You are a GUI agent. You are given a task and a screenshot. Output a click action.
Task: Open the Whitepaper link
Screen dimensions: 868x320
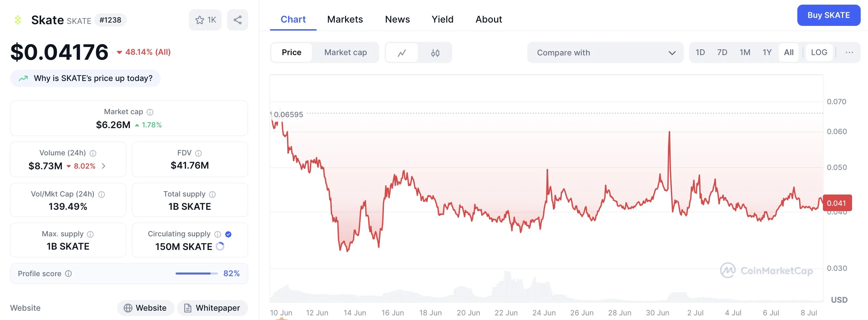[213, 308]
